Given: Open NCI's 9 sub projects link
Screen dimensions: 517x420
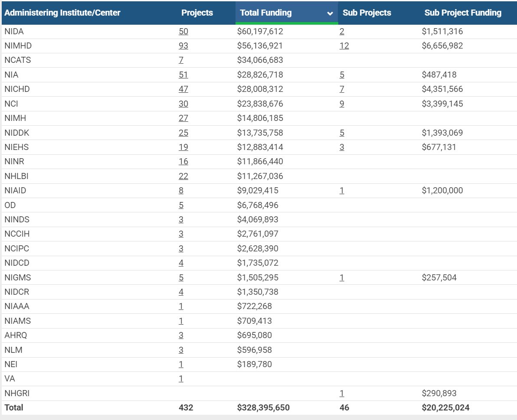Looking at the screenshot, I should (x=342, y=104).
